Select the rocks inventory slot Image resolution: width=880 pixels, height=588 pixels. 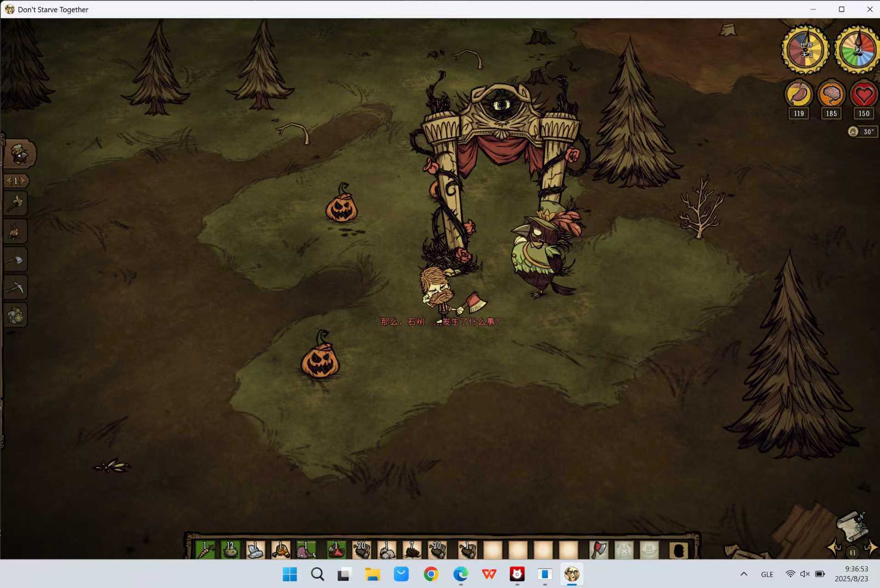pyautogui.click(x=386, y=549)
